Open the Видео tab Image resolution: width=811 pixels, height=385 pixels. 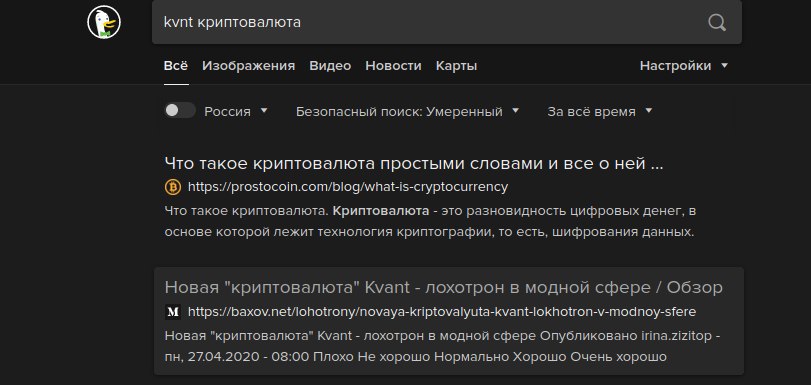330,66
